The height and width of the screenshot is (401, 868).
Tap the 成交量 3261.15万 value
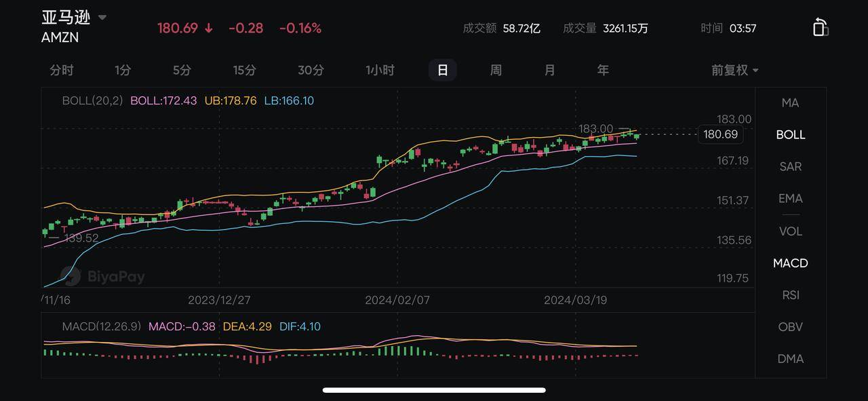click(625, 28)
